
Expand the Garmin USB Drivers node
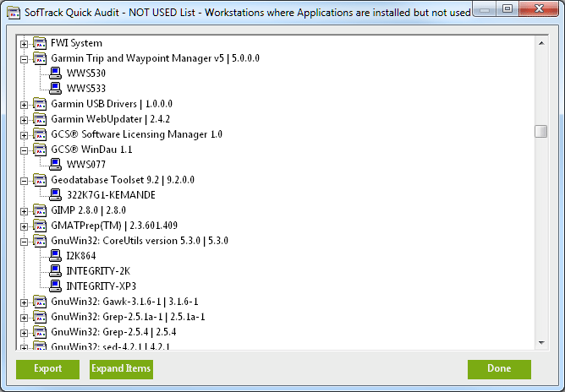pyautogui.click(x=24, y=104)
